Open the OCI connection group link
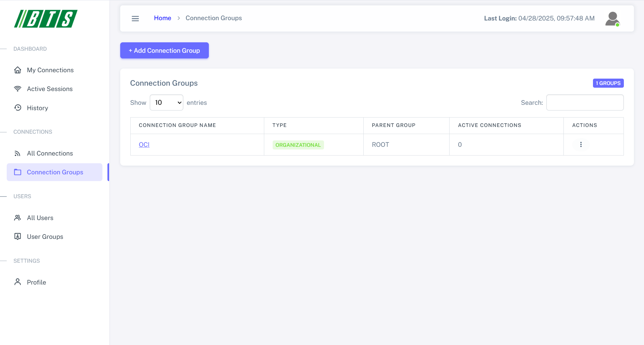 [x=144, y=144]
